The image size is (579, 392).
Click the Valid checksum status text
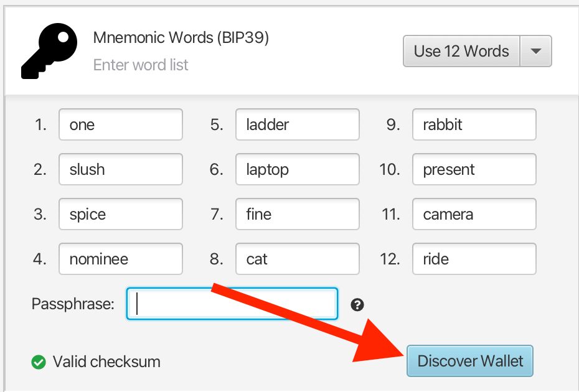pyautogui.click(x=106, y=362)
